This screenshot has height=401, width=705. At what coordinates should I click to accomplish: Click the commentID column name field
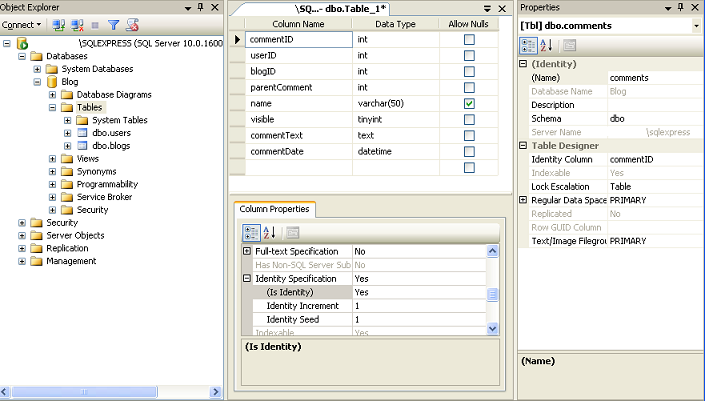coord(299,40)
